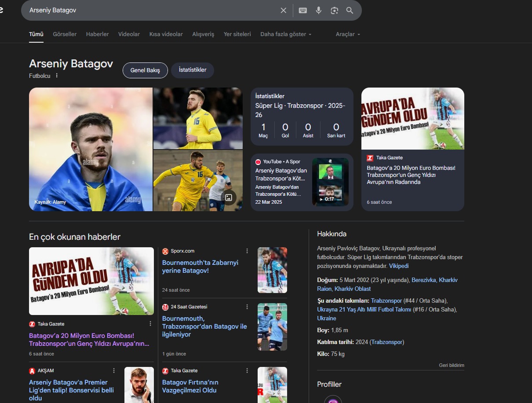Open the Alışveriş tab

(x=203, y=34)
